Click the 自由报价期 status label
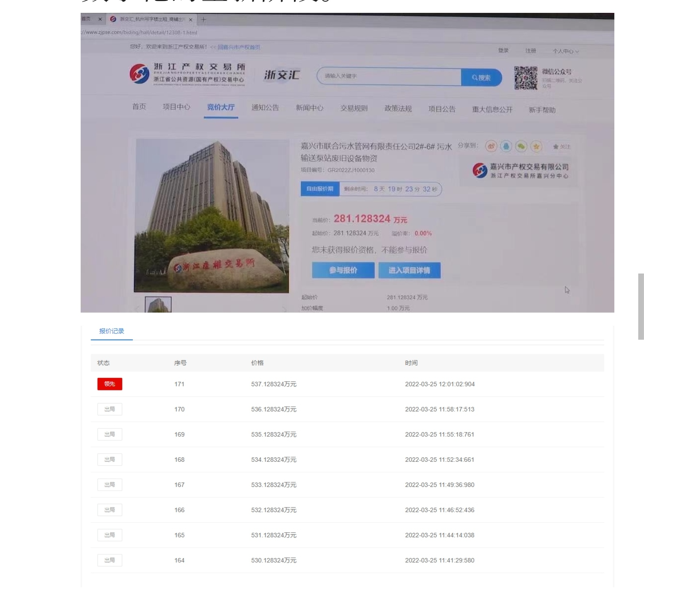The width and height of the screenshot is (679, 606). point(320,189)
